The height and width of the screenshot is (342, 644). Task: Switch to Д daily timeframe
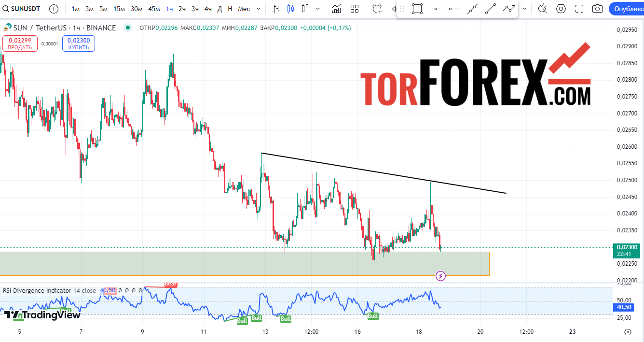tap(220, 9)
